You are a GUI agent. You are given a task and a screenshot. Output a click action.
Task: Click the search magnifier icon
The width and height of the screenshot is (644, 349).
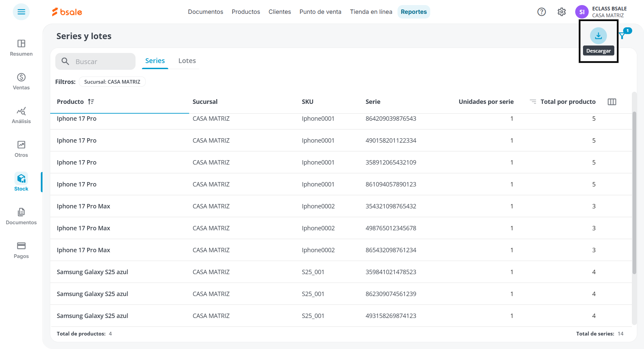pyautogui.click(x=65, y=61)
